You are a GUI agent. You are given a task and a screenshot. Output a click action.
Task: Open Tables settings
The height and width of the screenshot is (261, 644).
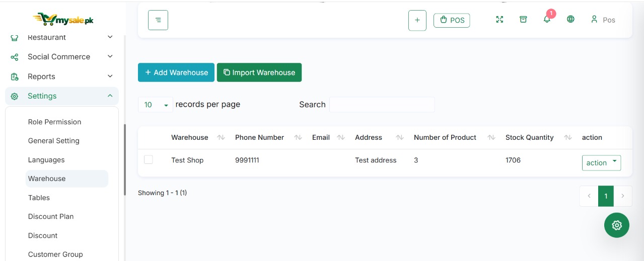pos(39,198)
